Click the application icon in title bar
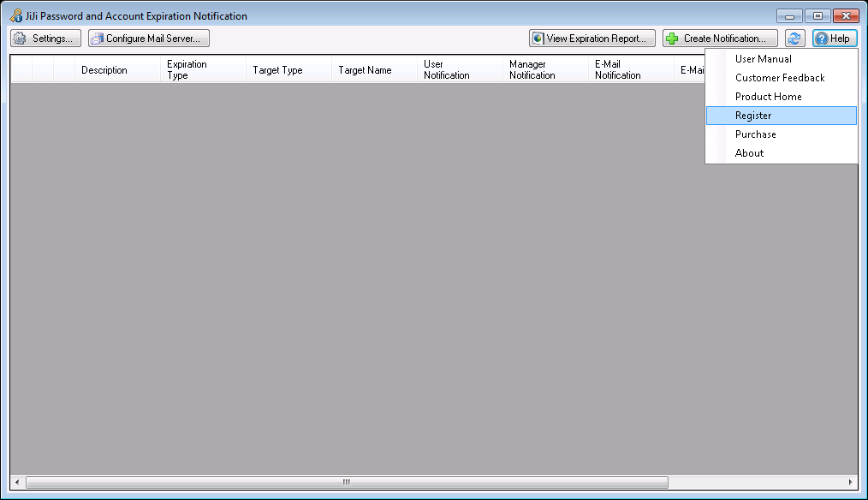This screenshot has width=868, height=500. pyautogui.click(x=16, y=15)
